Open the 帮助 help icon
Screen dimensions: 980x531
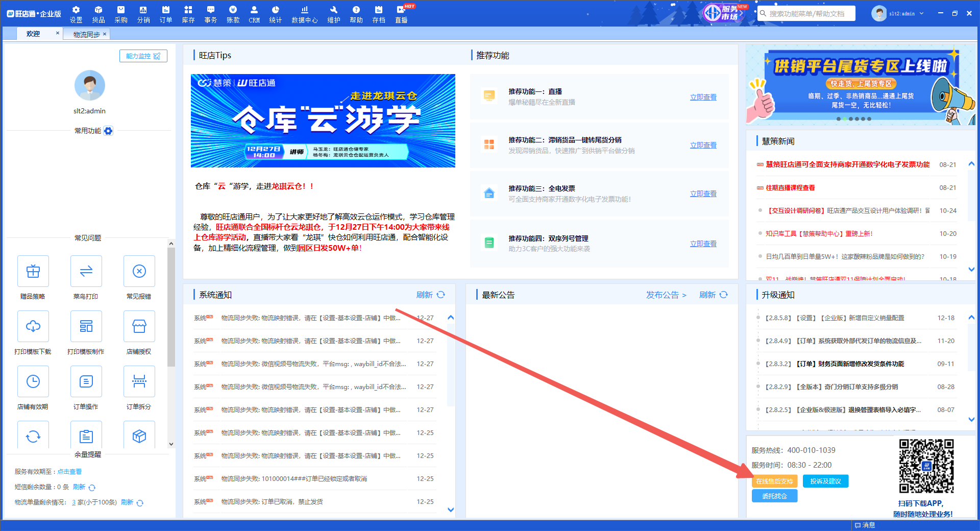pyautogui.click(x=356, y=14)
